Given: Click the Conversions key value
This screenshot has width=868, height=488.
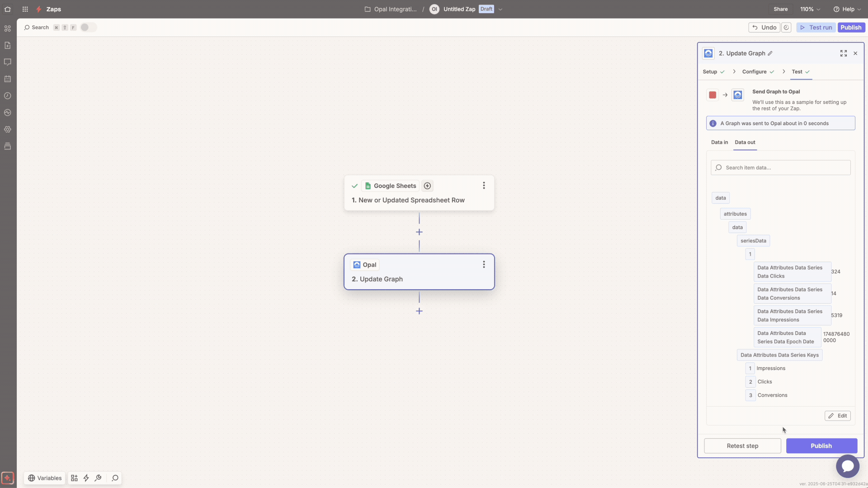Looking at the screenshot, I should pyautogui.click(x=772, y=395).
